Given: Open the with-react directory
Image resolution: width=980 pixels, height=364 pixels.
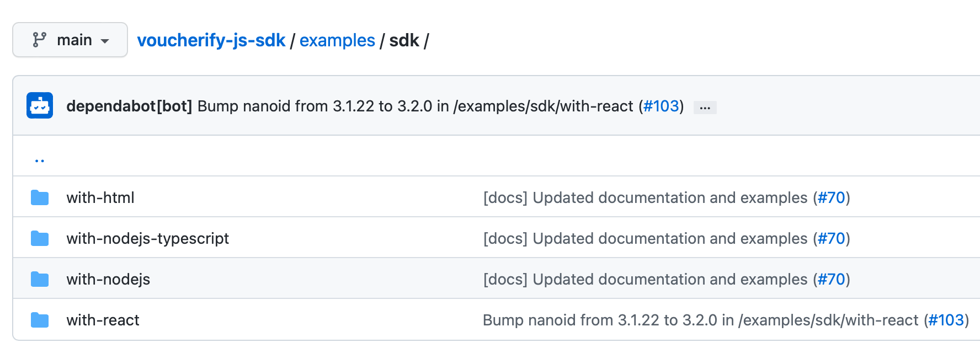Looking at the screenshot, I should (x=103, y=320).
